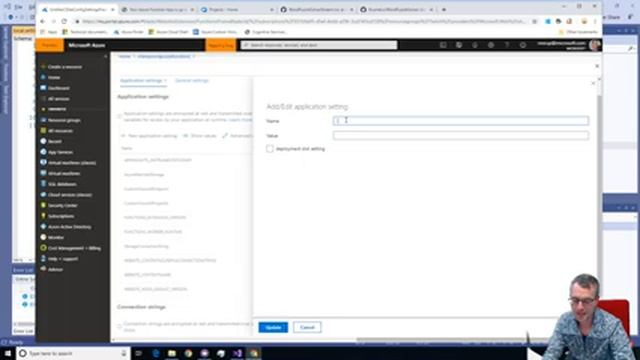Open the Windows Start menu
The image size is (640, 360).
point(7,353)
